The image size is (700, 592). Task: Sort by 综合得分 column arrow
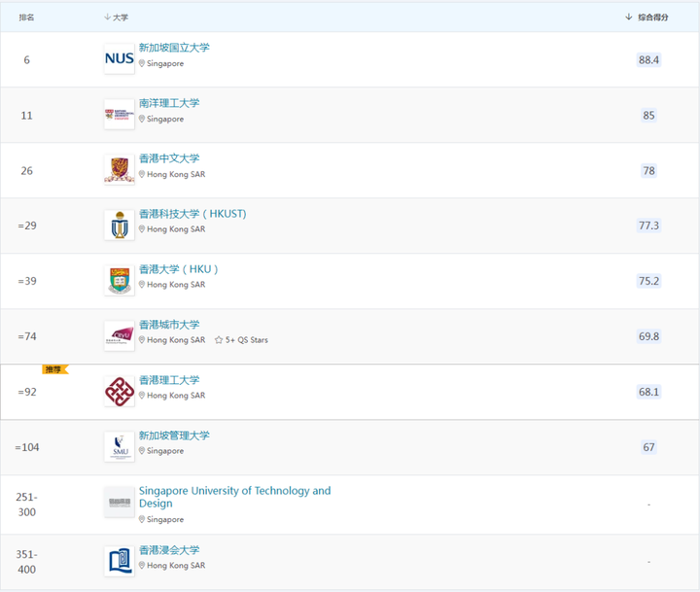629,17
